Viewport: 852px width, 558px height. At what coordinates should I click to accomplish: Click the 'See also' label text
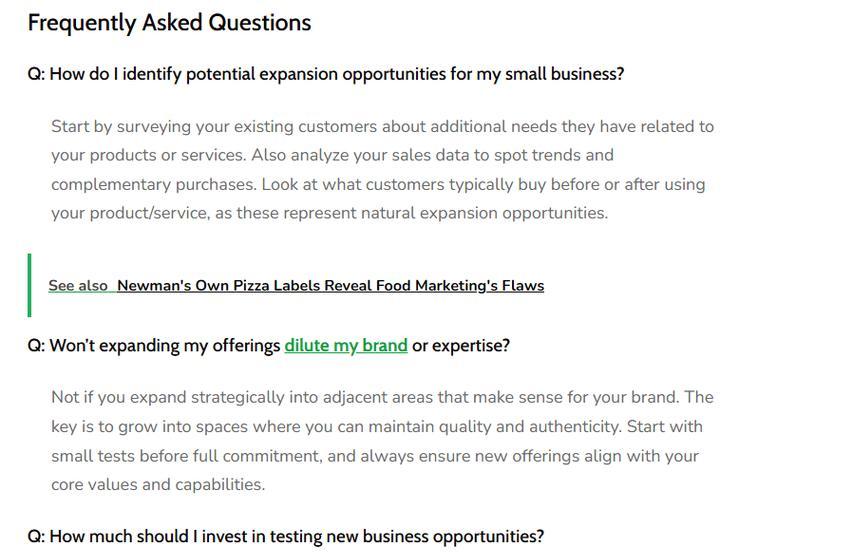(x=78, y=286)
